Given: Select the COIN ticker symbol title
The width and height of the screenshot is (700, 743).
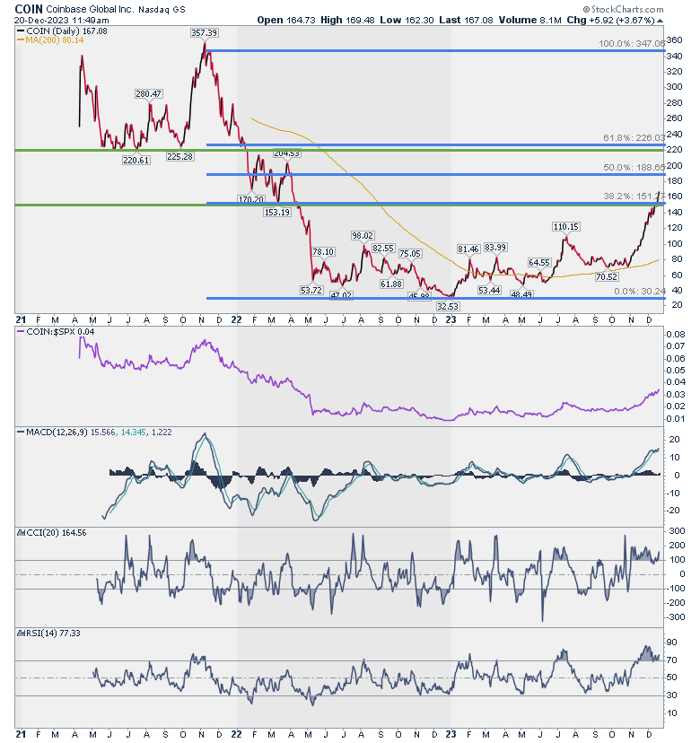Looking at the screenshot, I should pos(29,9).
